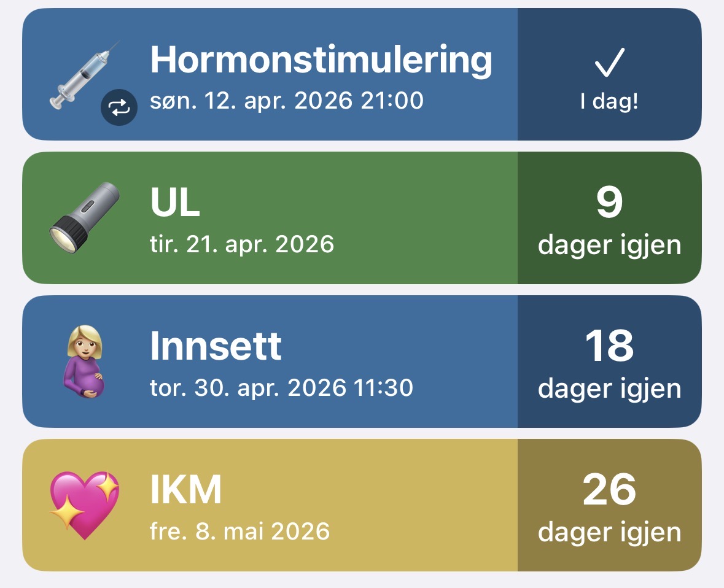Tap the 18 days countdown on Innsett
Screen dimensions: 724x588
pyautogui.click(x=609, y=346)
